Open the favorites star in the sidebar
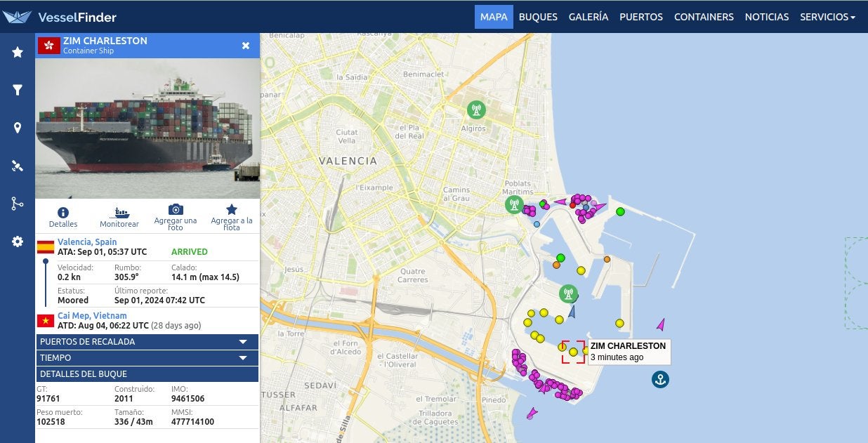Screen dimensions: 868x443 (x=18, y=52)
